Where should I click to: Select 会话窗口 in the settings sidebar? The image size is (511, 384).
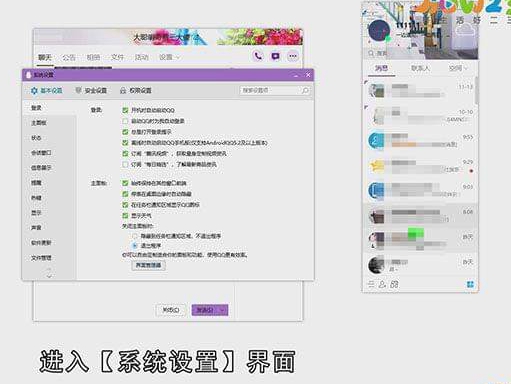(x=41, y=153)
